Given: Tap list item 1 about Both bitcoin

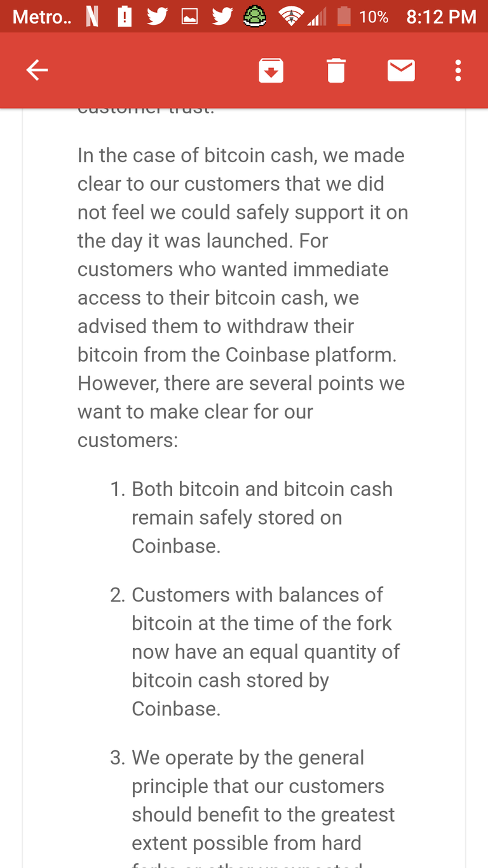Looking at the screenshot, I should pos(252,518).
